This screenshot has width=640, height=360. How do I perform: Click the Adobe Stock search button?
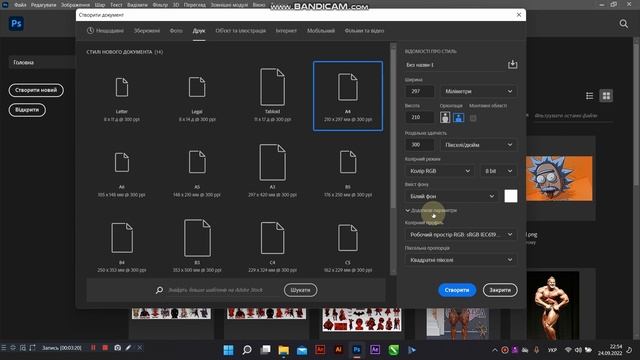(300, 290)
